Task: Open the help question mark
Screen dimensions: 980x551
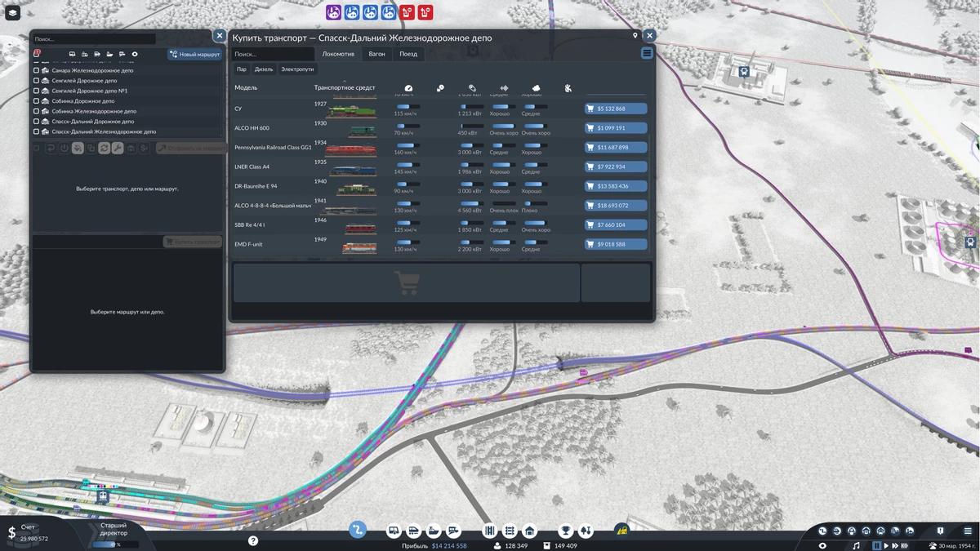Action: [253, 540]
